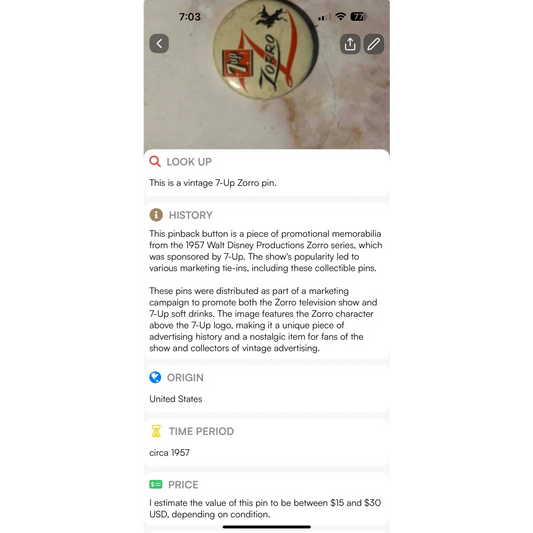533x533 pixels.
Task: Tap the back chevron button
Action: click(x=159, y=44)
